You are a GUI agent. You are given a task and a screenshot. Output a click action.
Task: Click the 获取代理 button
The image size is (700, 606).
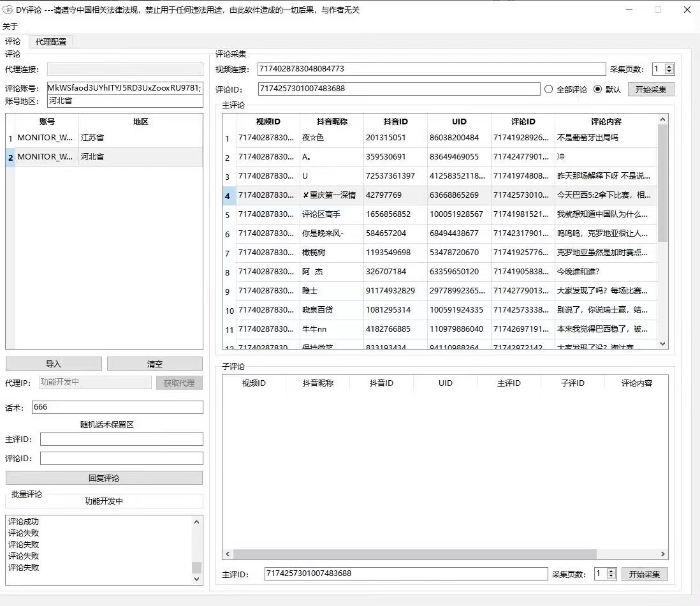(179, 383)
